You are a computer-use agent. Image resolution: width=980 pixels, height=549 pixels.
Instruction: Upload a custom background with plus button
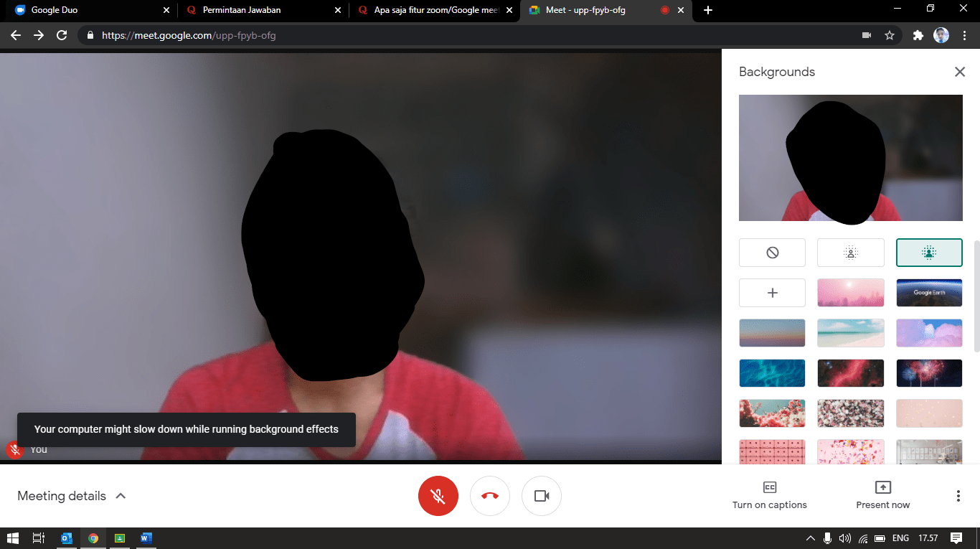772,293
